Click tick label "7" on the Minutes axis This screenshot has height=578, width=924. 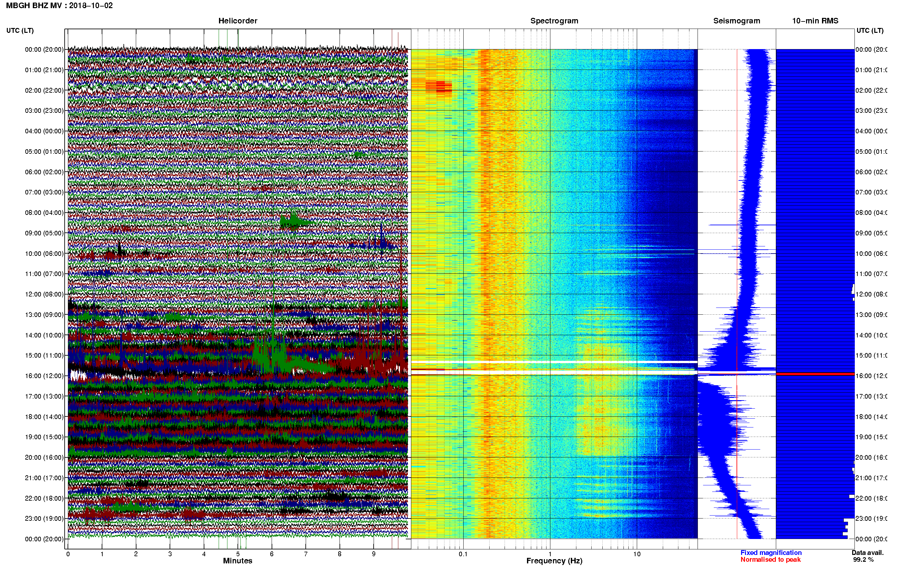coord(306,554)
